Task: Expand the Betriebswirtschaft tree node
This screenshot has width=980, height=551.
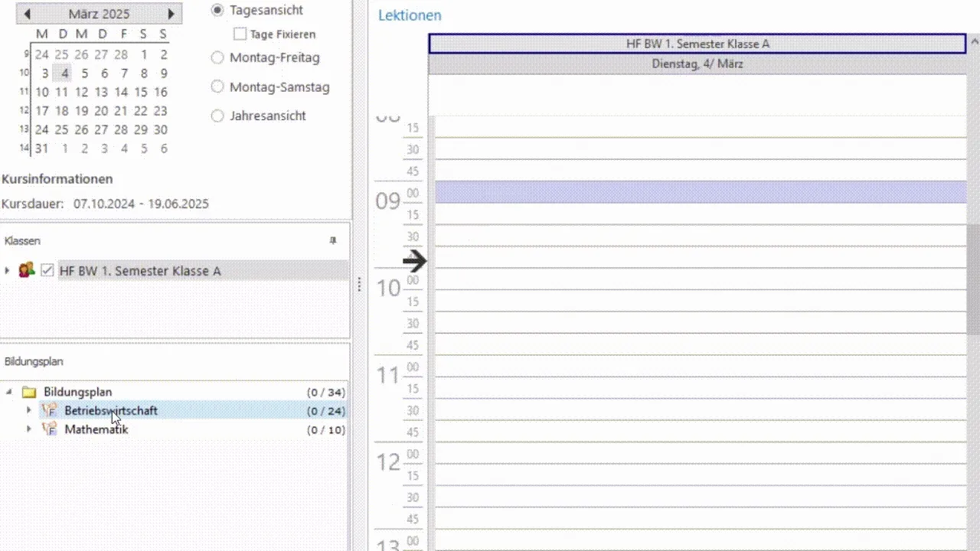Action: point(29,411)
